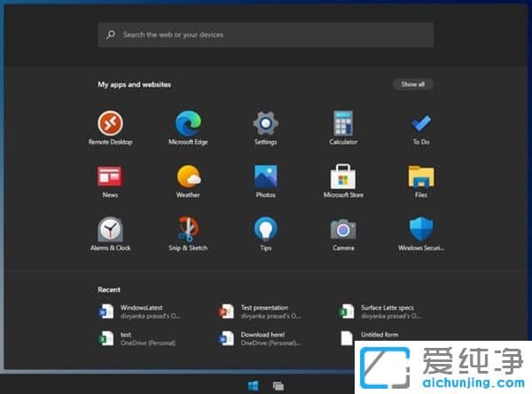
Task: Open the Remote Desktop app
Action: coord(110,128)
